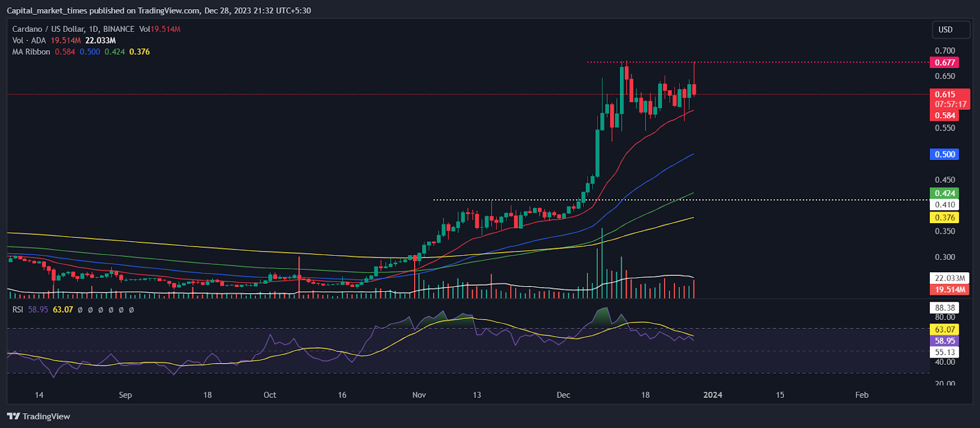Click the white 0.410 price axis label
This screenshot has height=428, width=980.
tap(944, 205)
